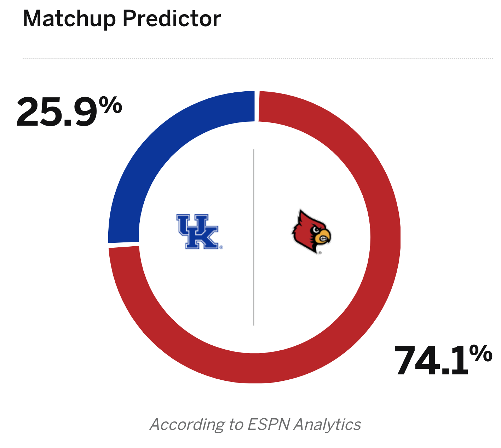This screenshot has height=448, width=501.
Task: Click the gray vertical divider between logos
Action: click(x=254, y=237)
